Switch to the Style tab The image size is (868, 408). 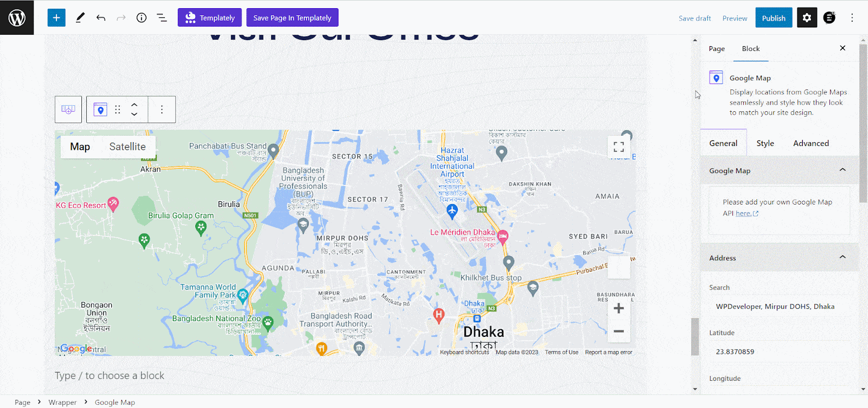(765, 143)
